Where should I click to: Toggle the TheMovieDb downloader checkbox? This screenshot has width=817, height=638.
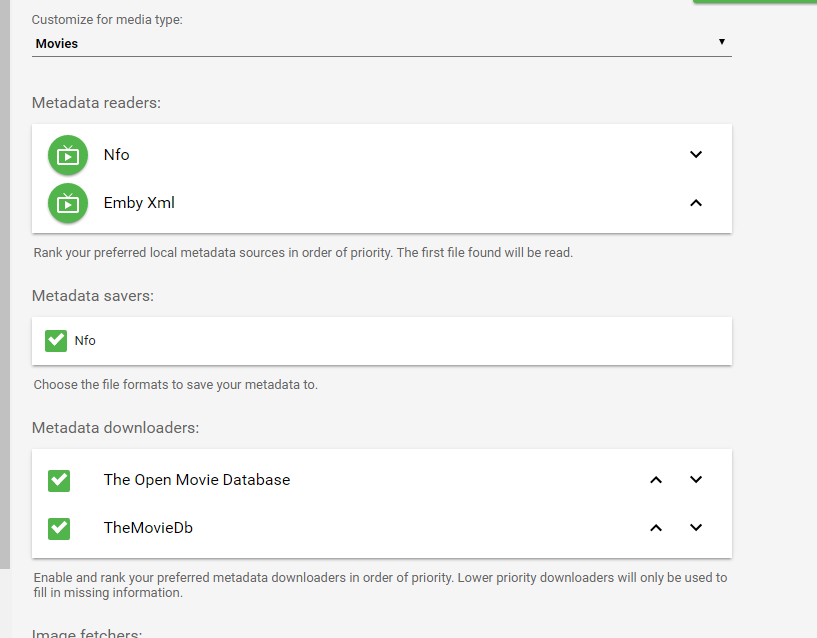[x=59, y=528]
